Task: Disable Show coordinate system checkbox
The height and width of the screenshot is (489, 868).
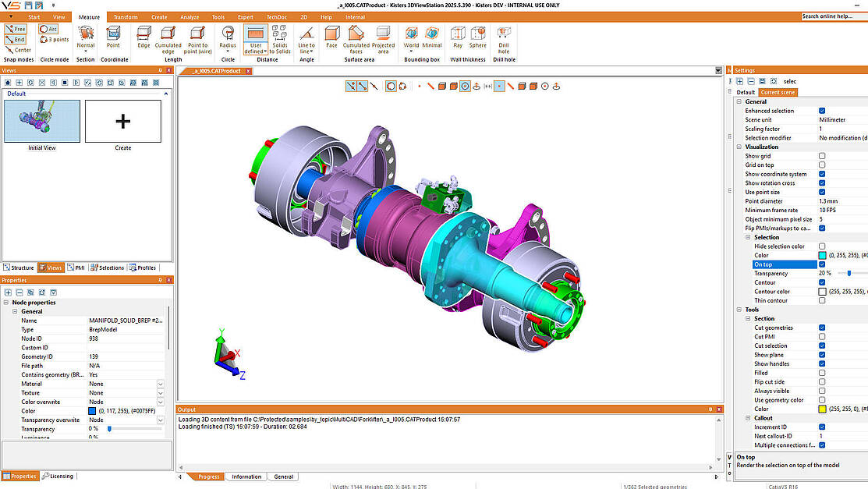Action: [822, 174]
